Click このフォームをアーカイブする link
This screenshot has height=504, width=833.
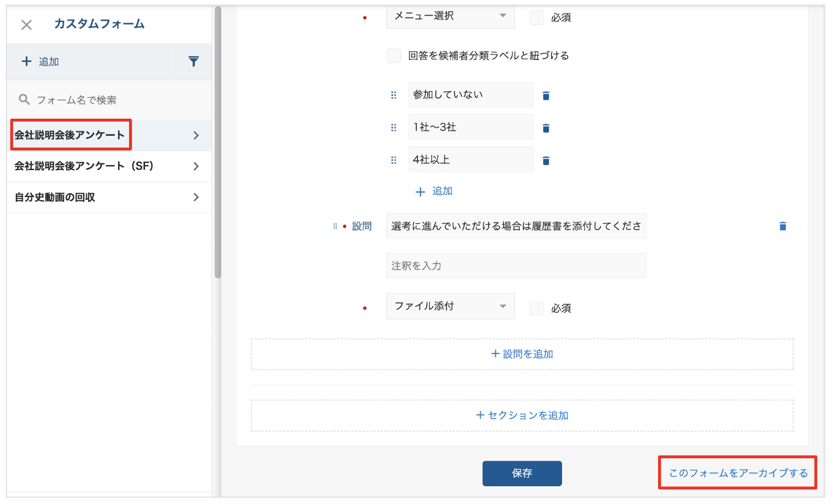[738, 473]
